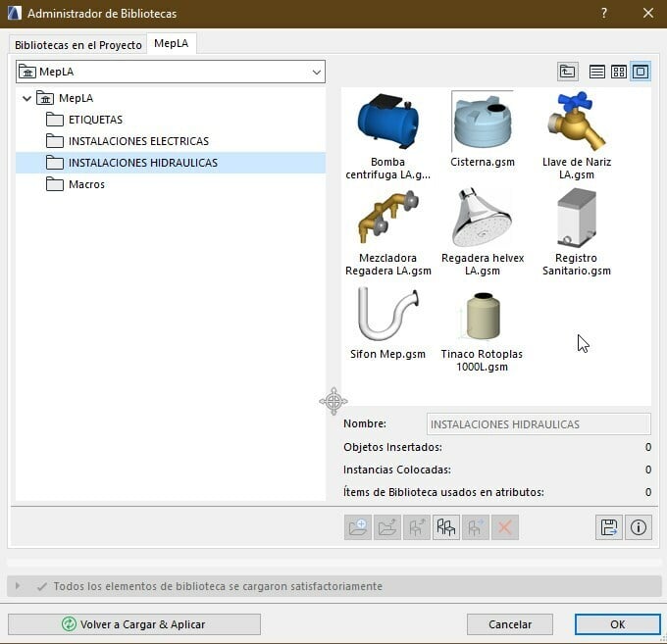Select Sifon Mep.gsm thumbnail
This screenshot has height=644, width=667.
point(388,314)
